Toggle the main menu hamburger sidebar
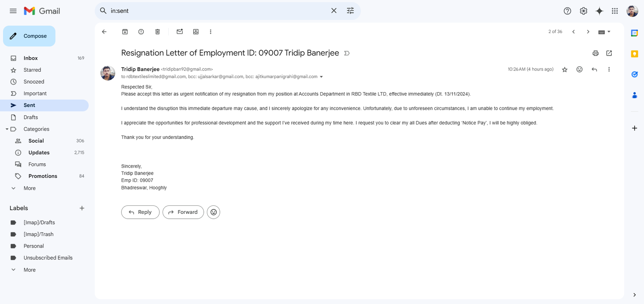 click(13, 11)
